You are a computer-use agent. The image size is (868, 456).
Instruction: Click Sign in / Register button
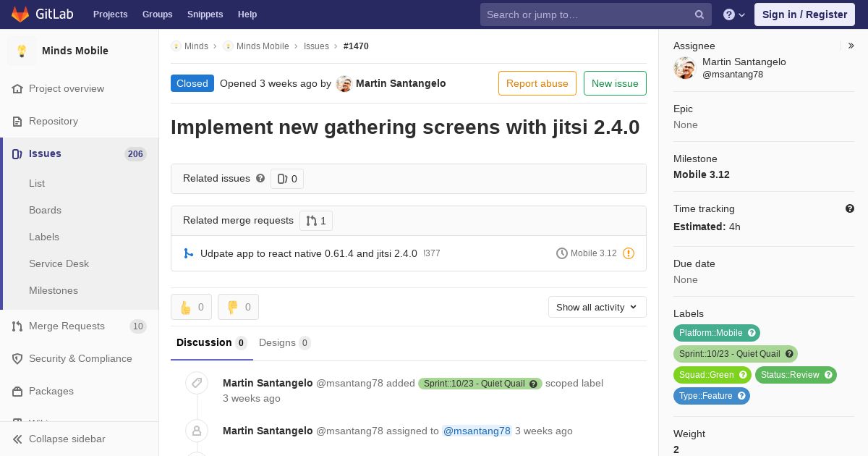[x=804, y=14]
